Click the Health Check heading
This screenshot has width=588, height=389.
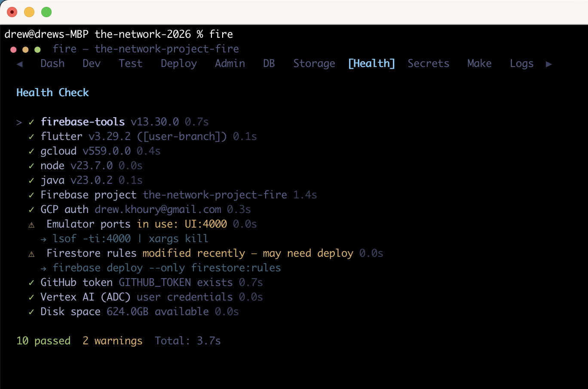pos(52,93)
